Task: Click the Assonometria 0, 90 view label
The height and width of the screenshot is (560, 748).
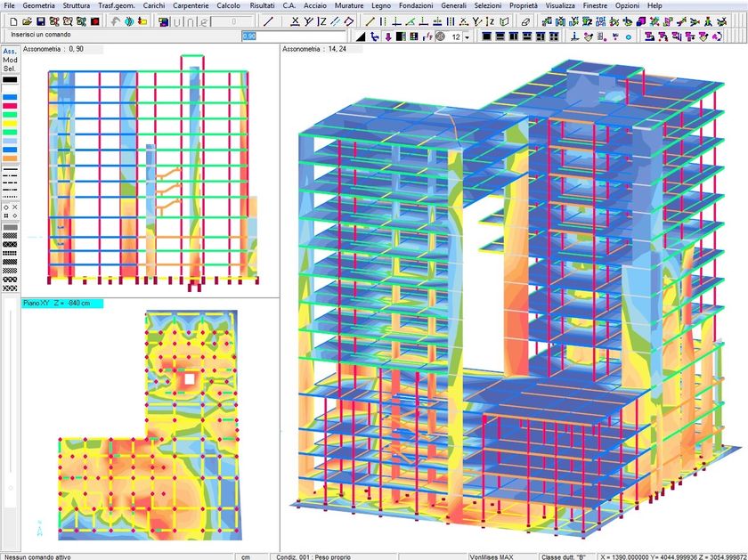Action: pyautogui.click(x=53, y=49)
